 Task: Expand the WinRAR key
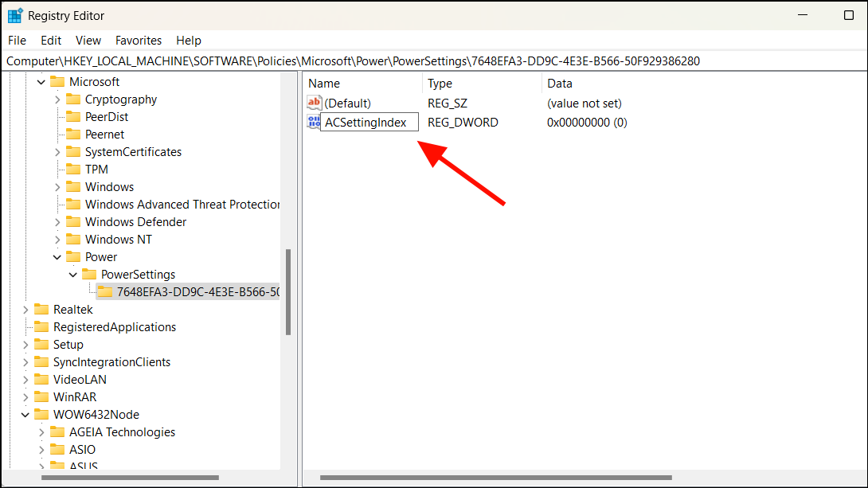pyautogui.click(x=25, y=397)
